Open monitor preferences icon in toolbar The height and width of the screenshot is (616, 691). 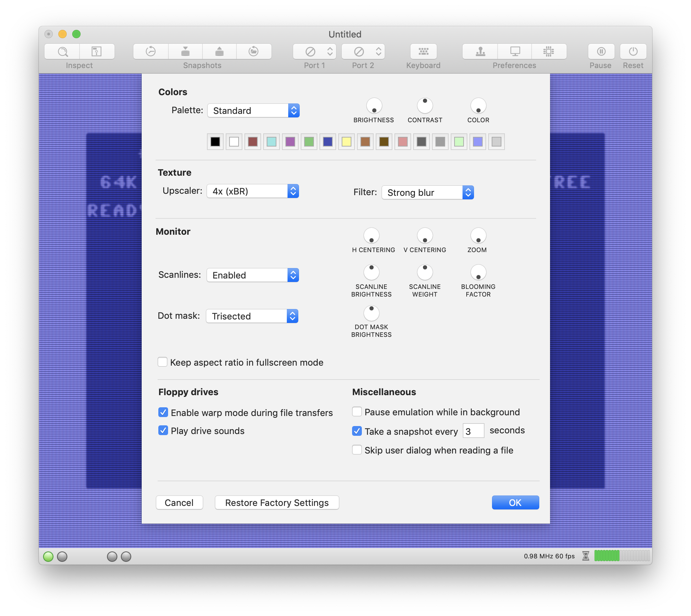(515, 52)
